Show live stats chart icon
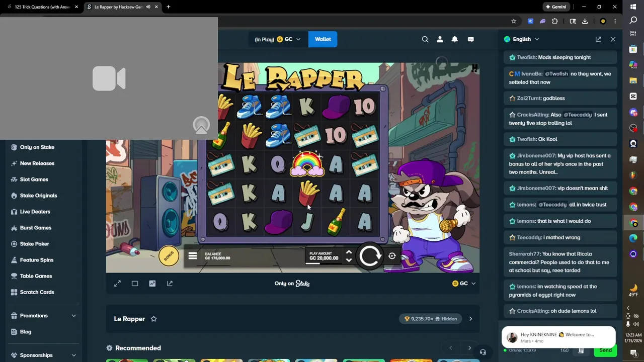The width and height of the screenshot is (644, 362). coord(152,284)
